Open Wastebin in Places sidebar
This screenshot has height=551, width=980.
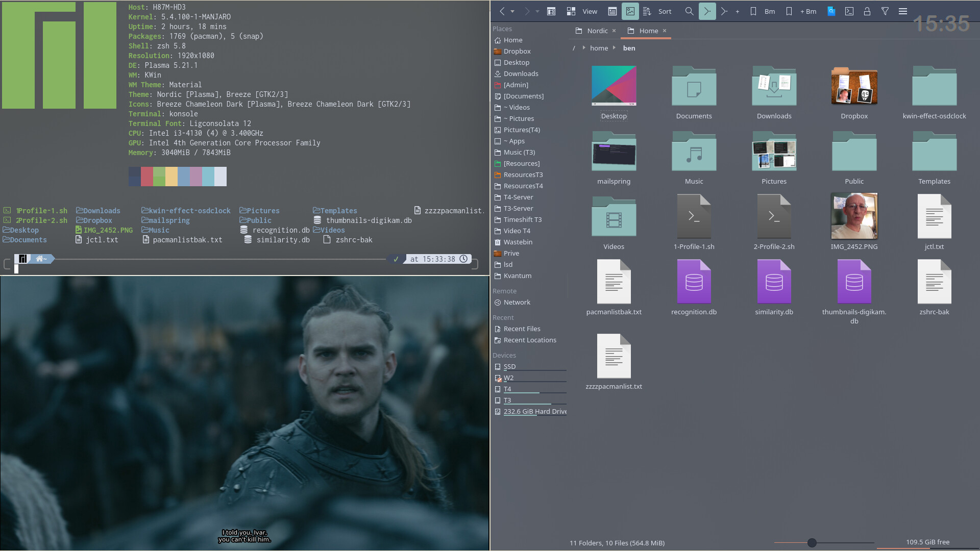tap(530, 242)
